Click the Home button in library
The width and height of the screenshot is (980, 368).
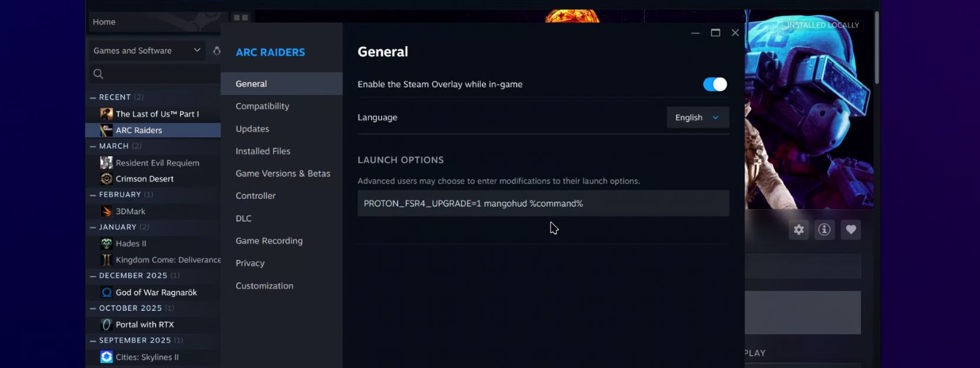tap(104, 22)
